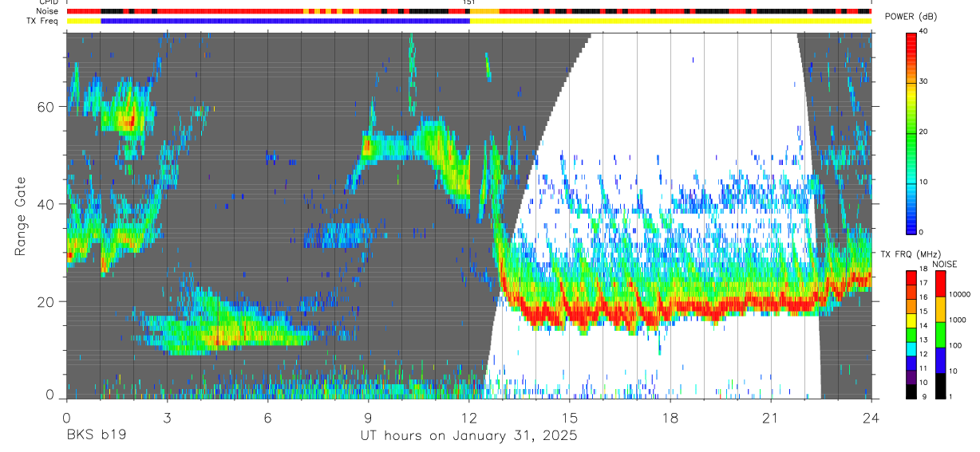The width and height of the screenshot is (980, 452).
Task: Click the 60 tick on Range Gate axis
Action: (x=47, y=107)
